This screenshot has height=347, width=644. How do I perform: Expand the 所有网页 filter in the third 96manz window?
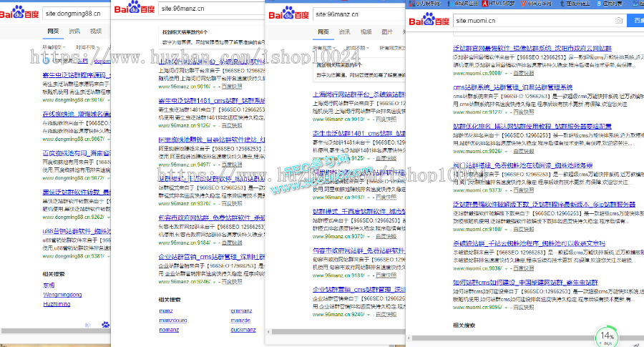point(323,48)
